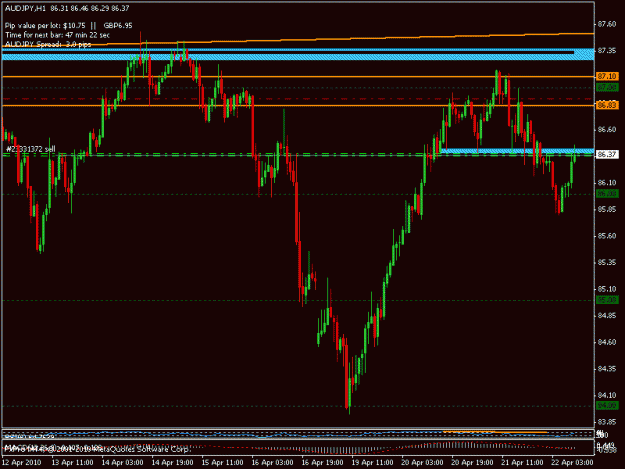Click the '15 Apr 11:00' time axis label
Image resolution: width=625 pixels, height=469 pixels.
(222, 462)
